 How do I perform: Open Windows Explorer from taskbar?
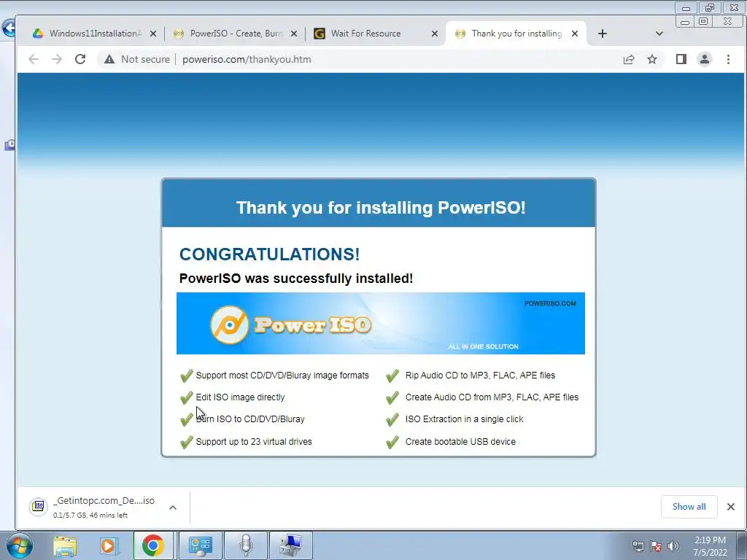click(x=65, y=545)
